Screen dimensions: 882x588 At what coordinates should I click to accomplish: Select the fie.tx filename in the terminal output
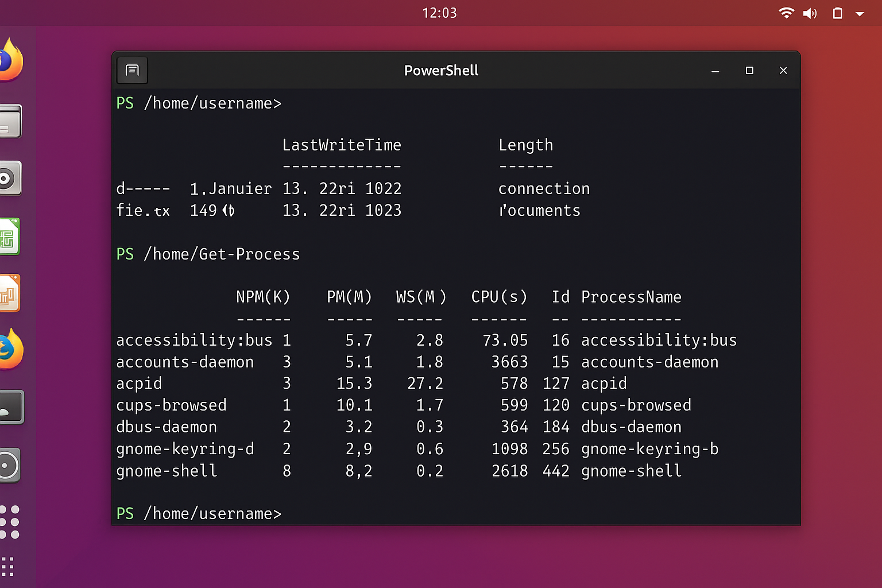143,210
